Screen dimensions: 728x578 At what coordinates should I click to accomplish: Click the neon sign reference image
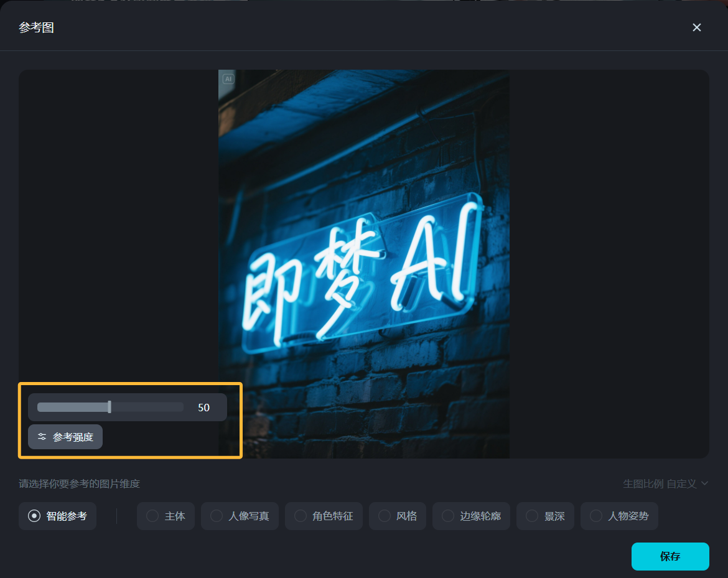[364, 264]
